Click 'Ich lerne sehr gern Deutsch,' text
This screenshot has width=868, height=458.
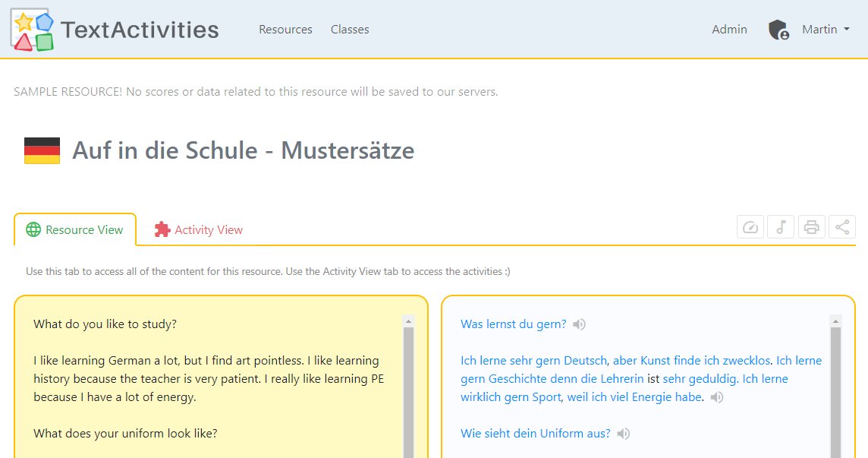point(535,361)
